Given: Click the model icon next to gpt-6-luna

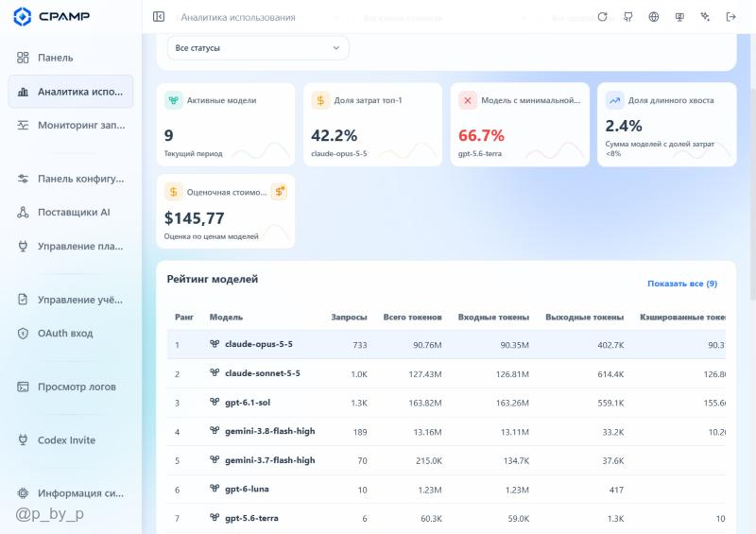Looking at the screenshot, I should click(215, 489).
